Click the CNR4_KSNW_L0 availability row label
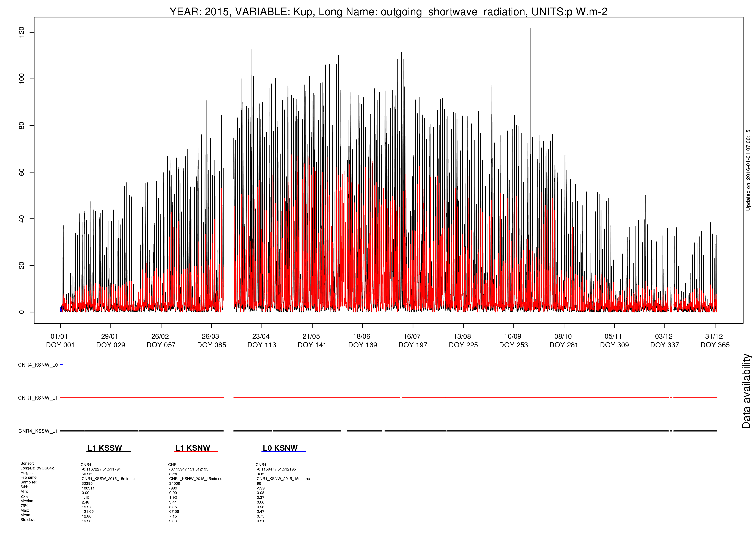The height and width of the screenshot is (535, 756). point(38,365)
